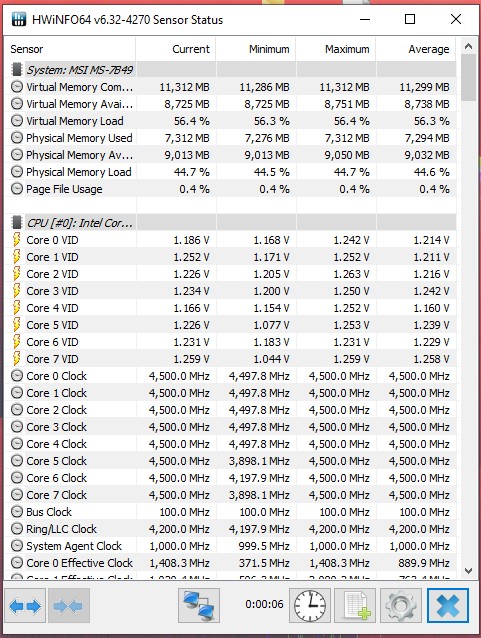Click the HWiNFO64 app icon in title bar
This screenshot has height=638, width=481.
coord(19,19)
